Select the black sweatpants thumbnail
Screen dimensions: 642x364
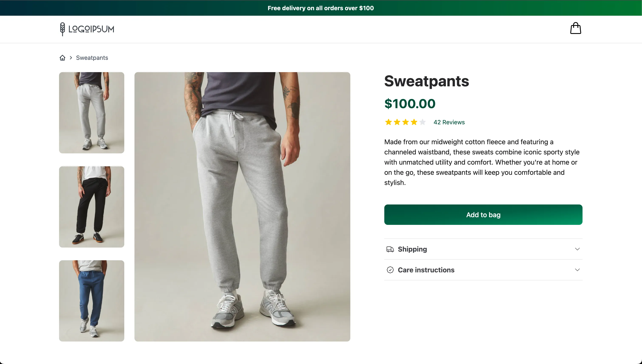[x=92, y=207]
